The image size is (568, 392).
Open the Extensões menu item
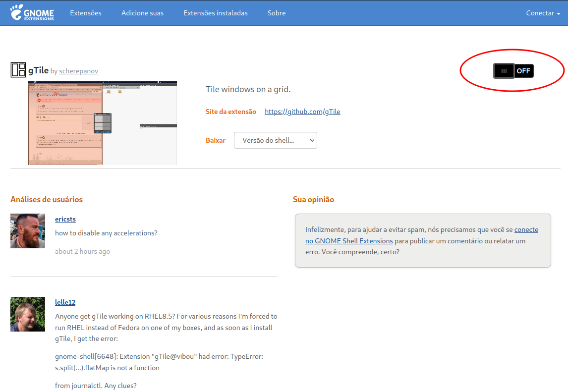(85, 13)
